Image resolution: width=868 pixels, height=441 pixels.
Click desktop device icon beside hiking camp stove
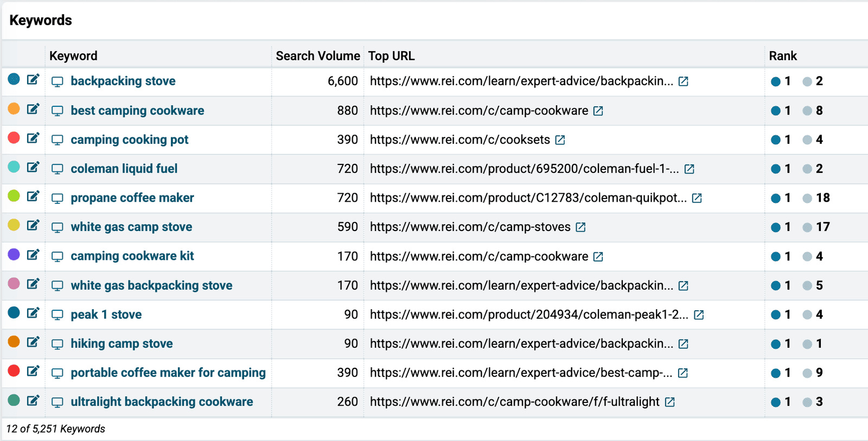click(58, 344)
